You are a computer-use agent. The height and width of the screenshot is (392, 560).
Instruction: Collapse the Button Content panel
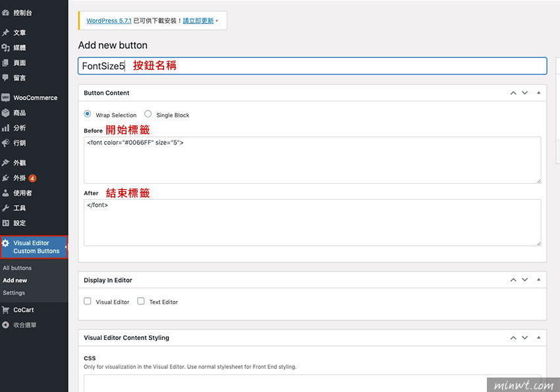[538, 93]
